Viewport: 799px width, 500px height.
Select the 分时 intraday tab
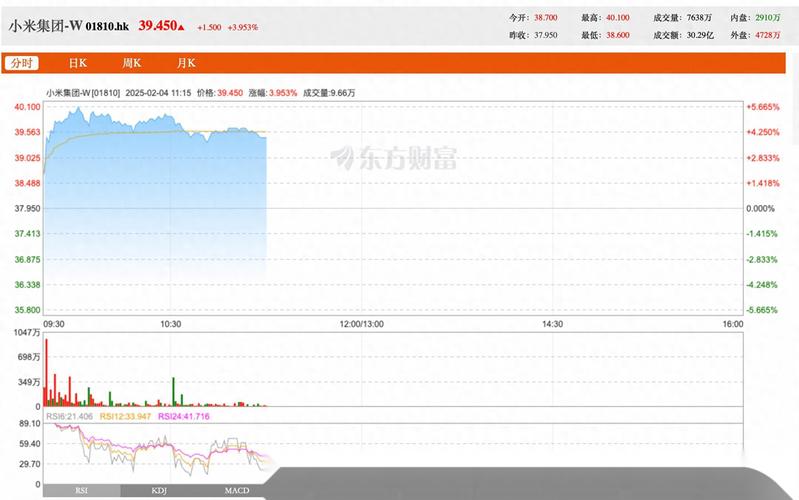tap(22, 63)
